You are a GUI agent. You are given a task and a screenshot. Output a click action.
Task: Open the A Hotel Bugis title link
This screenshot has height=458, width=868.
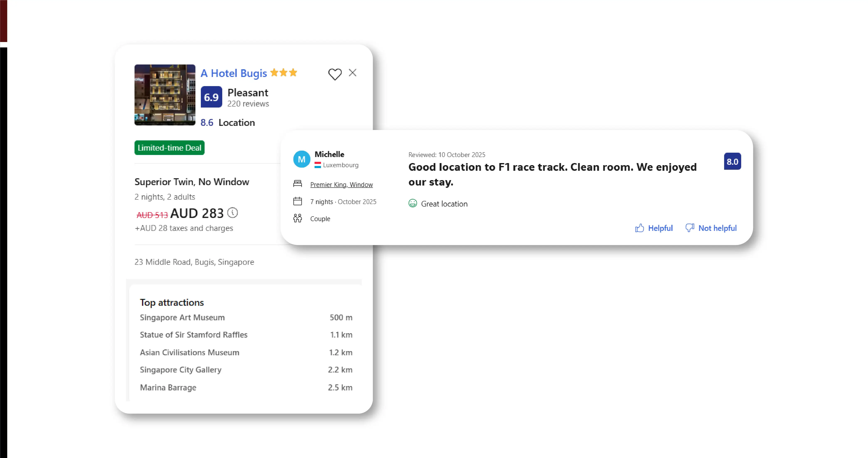pos(233,73)
